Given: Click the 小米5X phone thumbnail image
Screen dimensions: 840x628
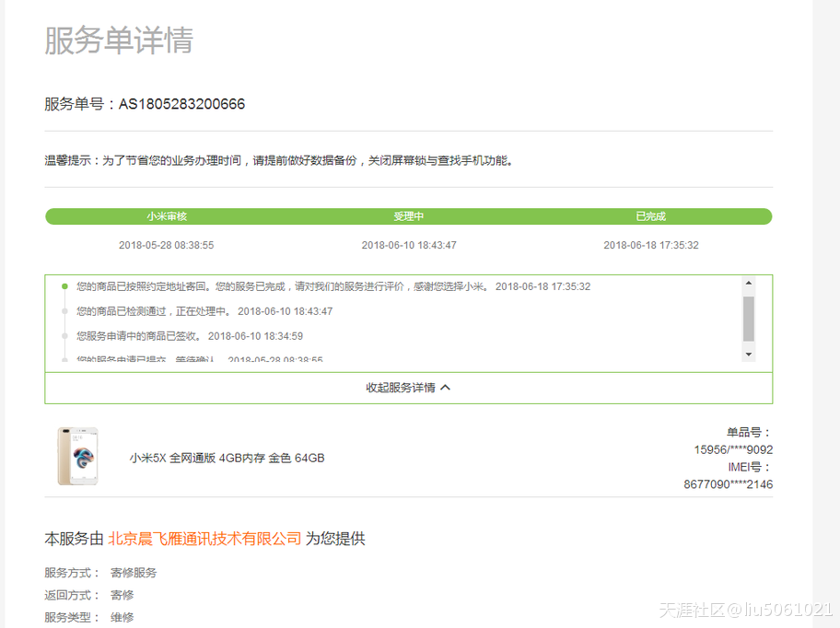Looking at the screenshot, I should pos(78,456).
